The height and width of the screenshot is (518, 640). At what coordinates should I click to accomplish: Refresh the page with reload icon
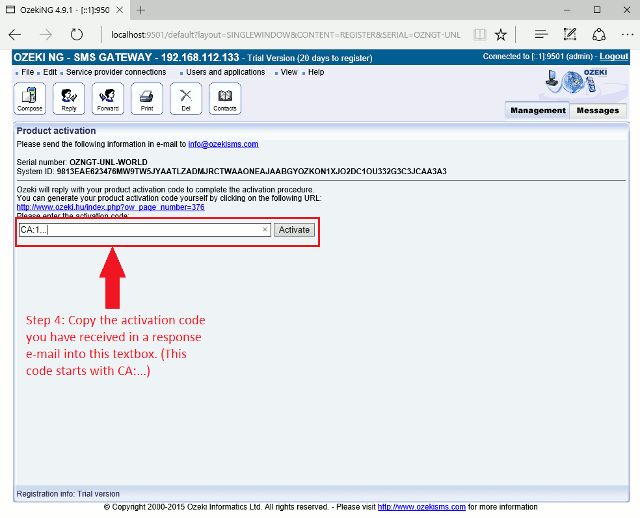76,35
